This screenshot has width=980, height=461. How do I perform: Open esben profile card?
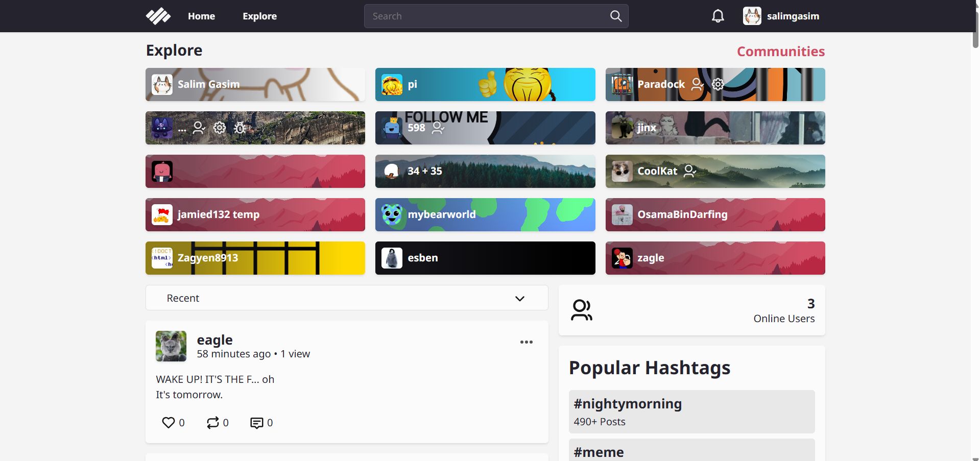[485, 258]
